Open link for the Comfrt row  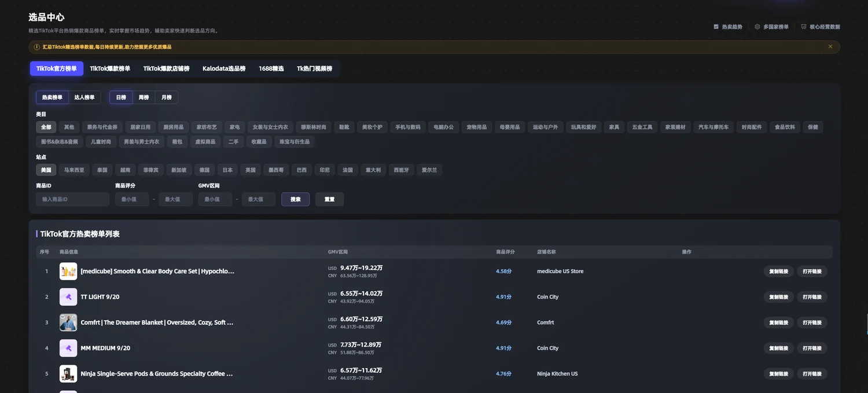point(812,322)
